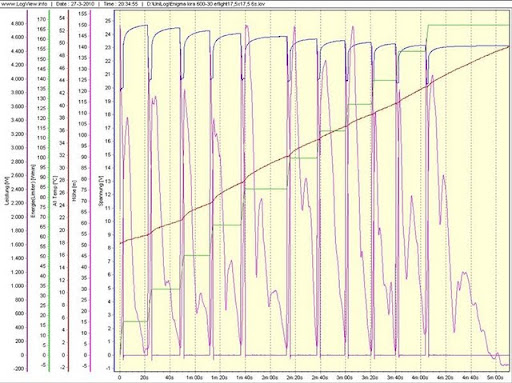Viewport: 512px width, 383px height.
Task: Click the 1m 20s time axis label
Action: (219, 378)
